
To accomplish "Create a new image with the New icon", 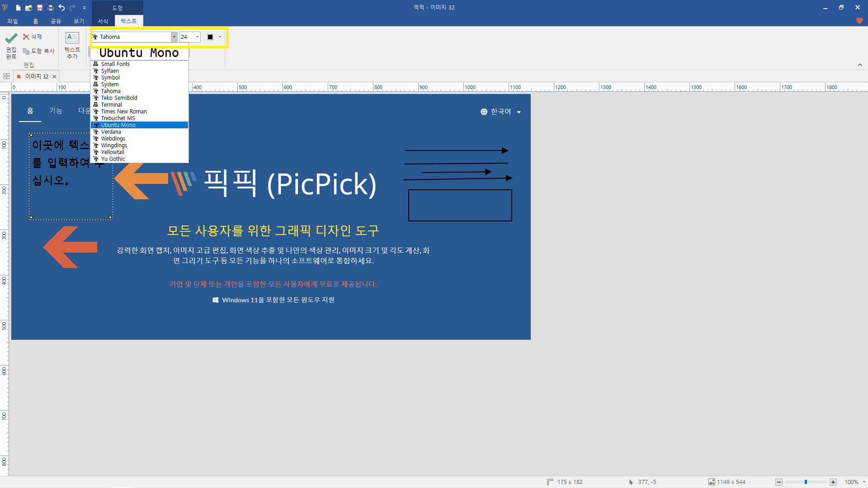I will click(x=18, y=7).
